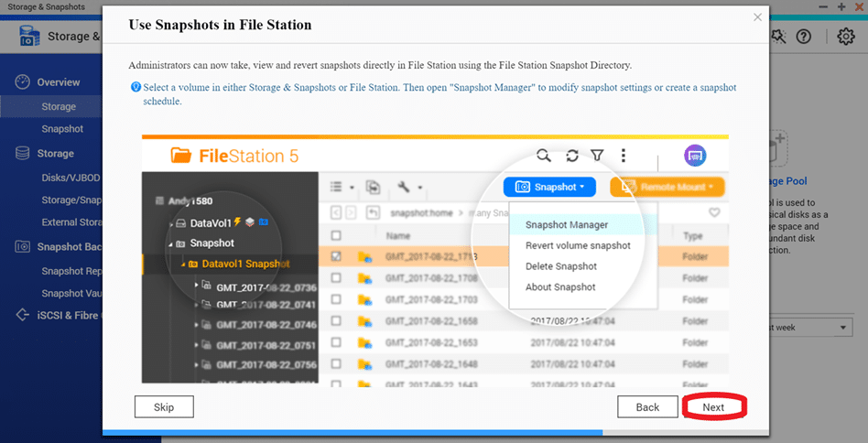868x443 pixels.
Task: Click the Snapshot Backup camera icon in the sidebar
Action: [22, 246]
